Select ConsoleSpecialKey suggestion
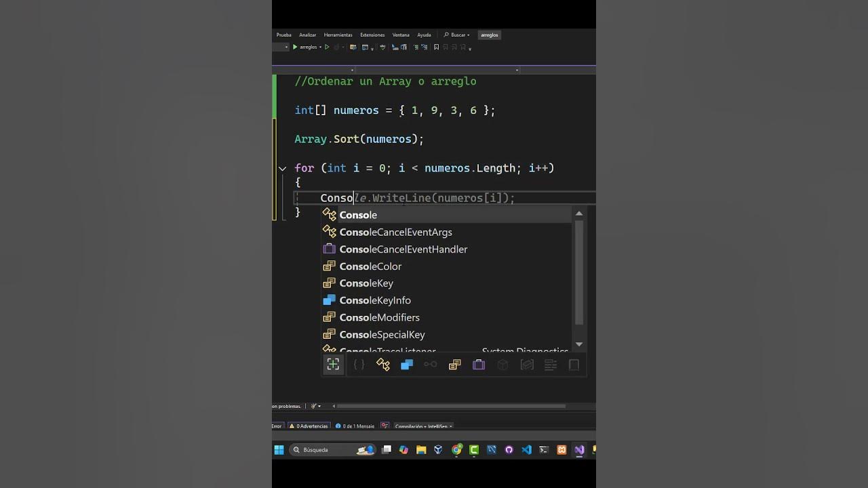 tap(446, 334)
